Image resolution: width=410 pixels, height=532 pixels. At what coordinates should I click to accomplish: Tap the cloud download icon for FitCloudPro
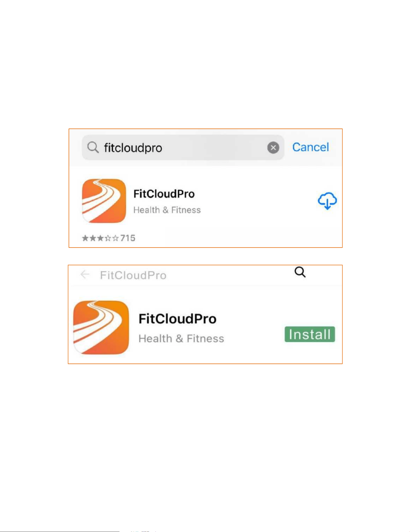(327, 201)
